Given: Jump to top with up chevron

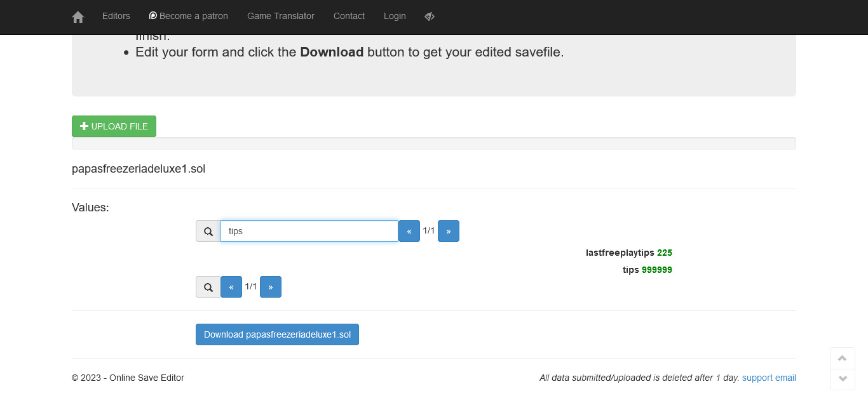Looking at the screenshot, I should click(843, 358).
